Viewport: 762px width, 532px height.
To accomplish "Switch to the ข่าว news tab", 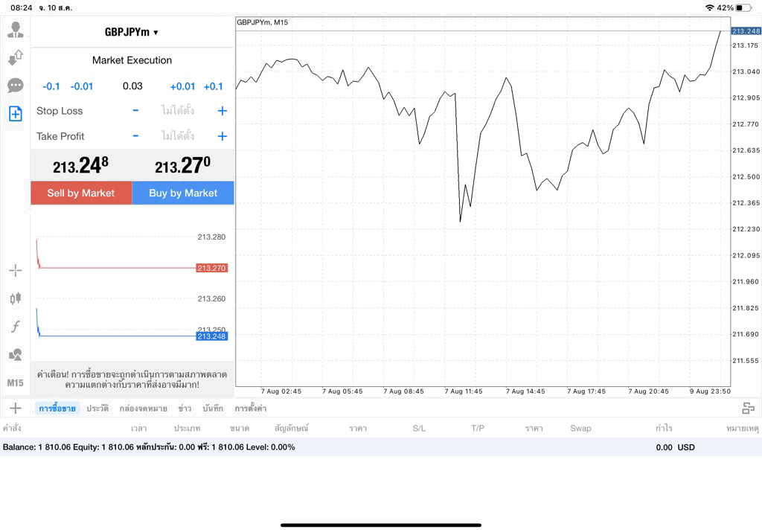I will [x=185, y=408].
